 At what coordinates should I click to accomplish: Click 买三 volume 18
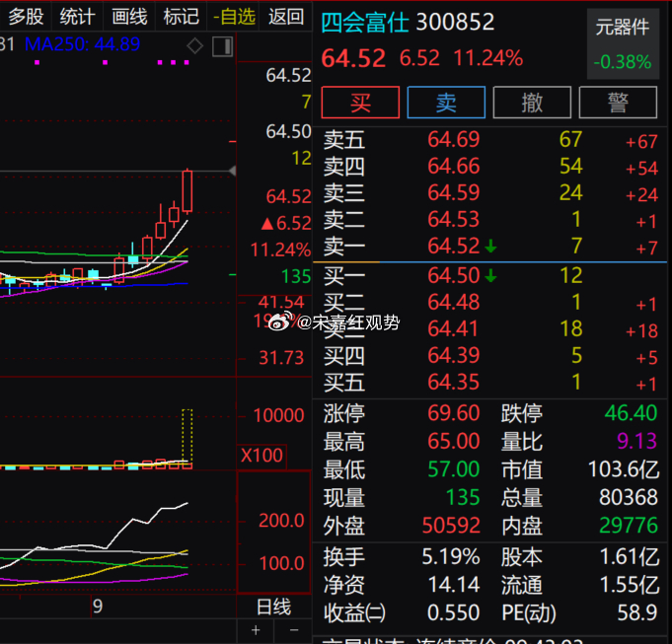point(571,328)
